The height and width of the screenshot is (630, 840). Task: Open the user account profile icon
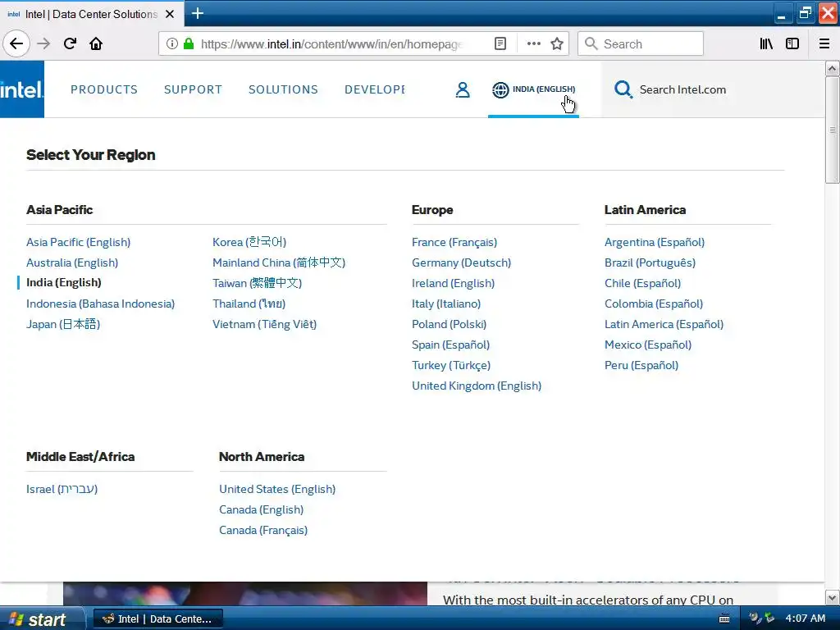click(463, 89)
